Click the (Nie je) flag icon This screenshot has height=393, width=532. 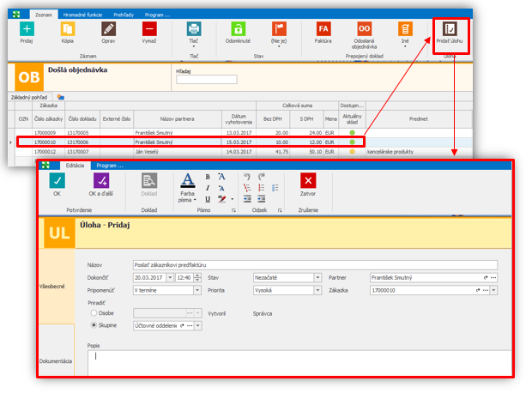point(279,29)
